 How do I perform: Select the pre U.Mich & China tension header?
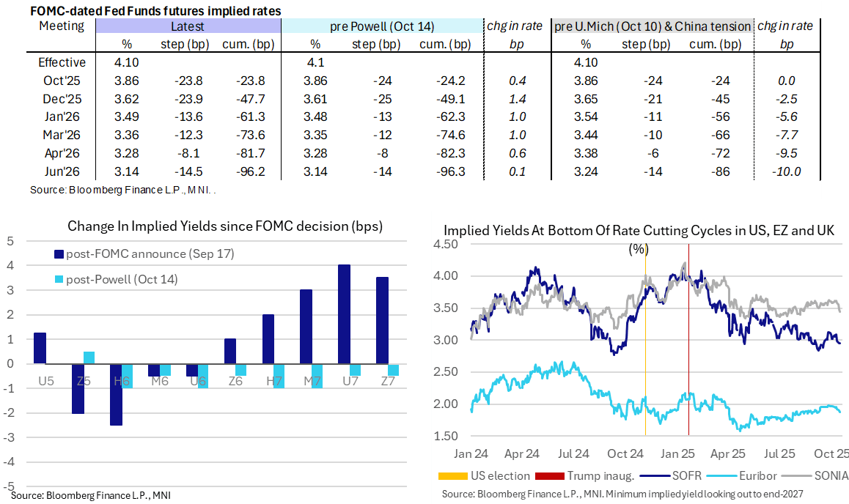pos(653,26)
